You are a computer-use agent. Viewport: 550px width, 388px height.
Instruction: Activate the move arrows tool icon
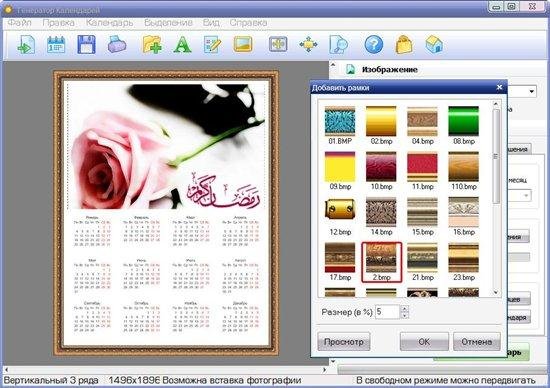pos(308,45)
